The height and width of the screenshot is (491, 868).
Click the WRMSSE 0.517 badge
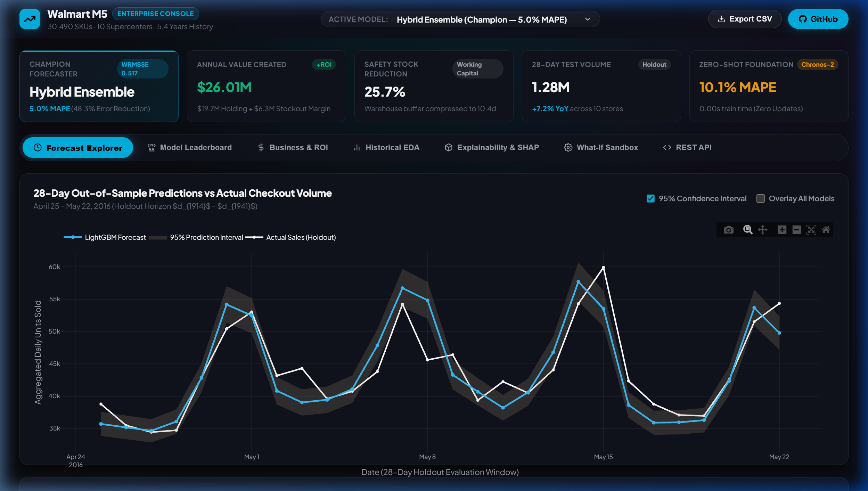click(x=143, y=69)
